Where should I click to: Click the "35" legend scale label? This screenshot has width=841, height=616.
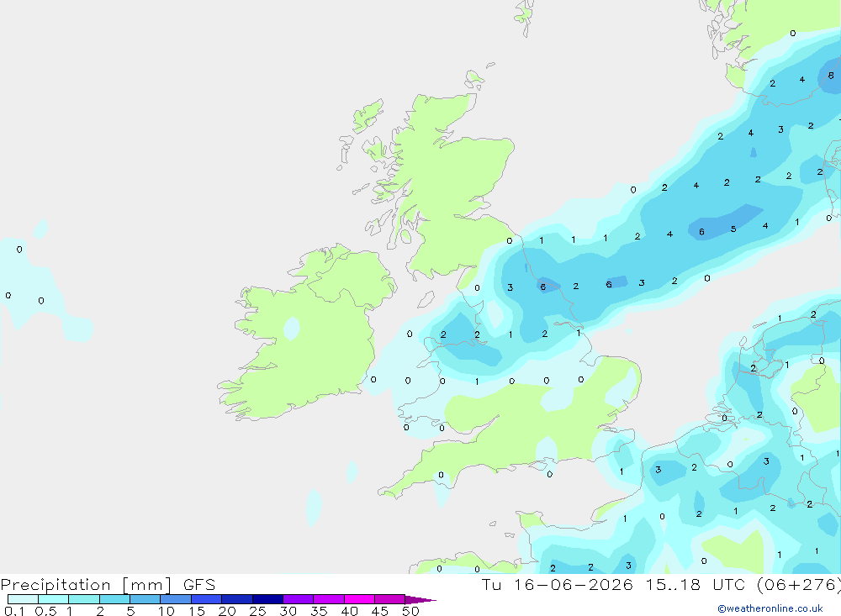[319, 611]
